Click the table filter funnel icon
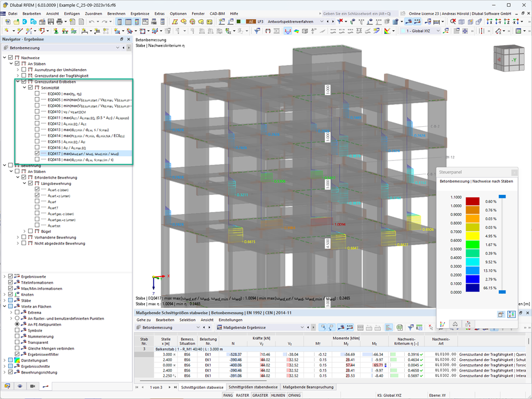532x399 pixels. pos(410,327)
